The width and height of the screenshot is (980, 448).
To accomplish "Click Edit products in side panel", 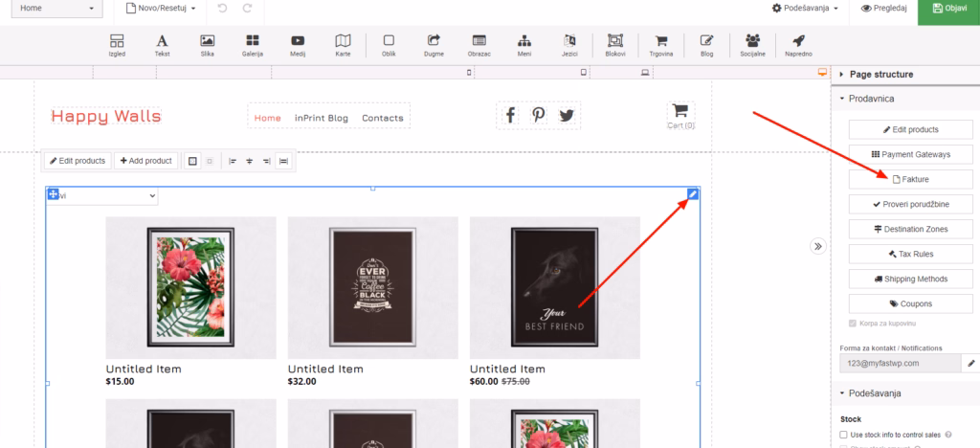I will (x=911, y=129).
